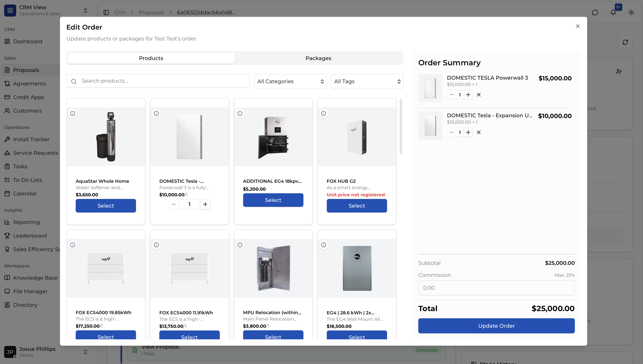Select the FOX HUB G2 product
The height and width of the screenshot is (364, 643).
(x=357, y=206)
